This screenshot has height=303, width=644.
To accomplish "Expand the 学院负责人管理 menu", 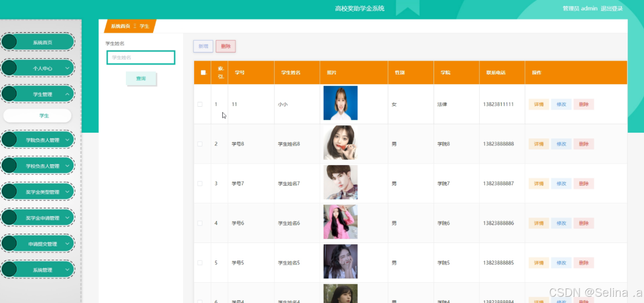I will 38,140.
